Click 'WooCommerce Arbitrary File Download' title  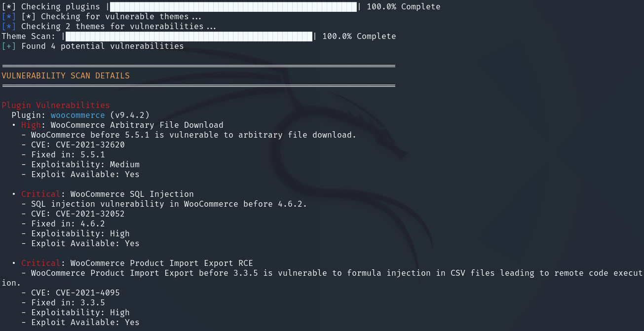pyautogui.click(x=137, y=125)
